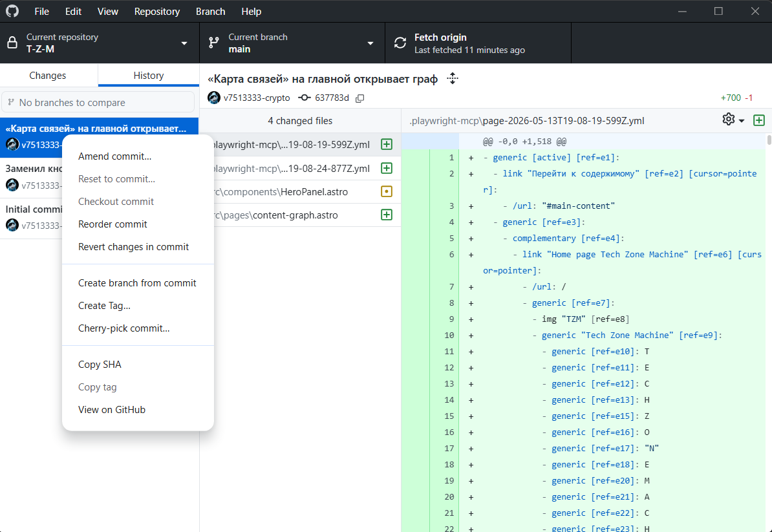Click the diff vertical scrollbar thumb

coord(769,141)
